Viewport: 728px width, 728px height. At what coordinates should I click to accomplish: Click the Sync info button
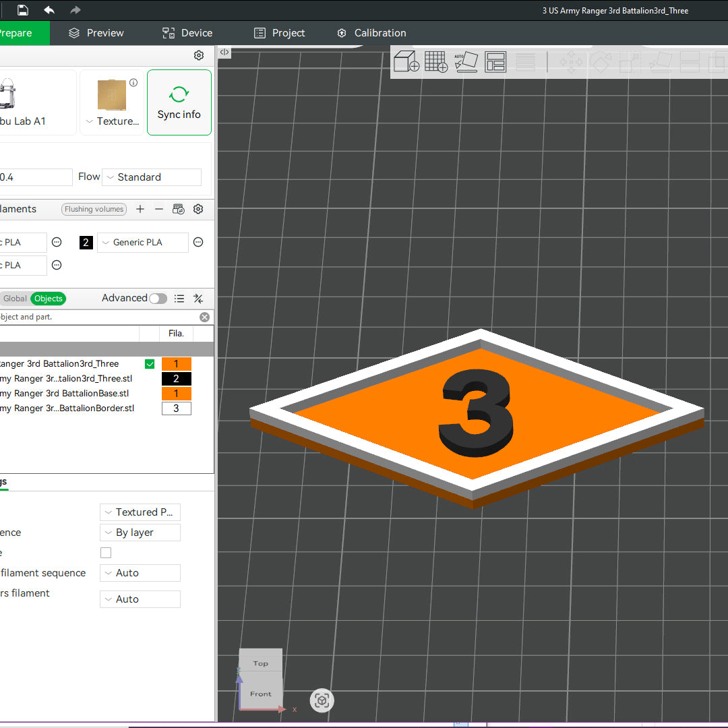pos(179,102)
